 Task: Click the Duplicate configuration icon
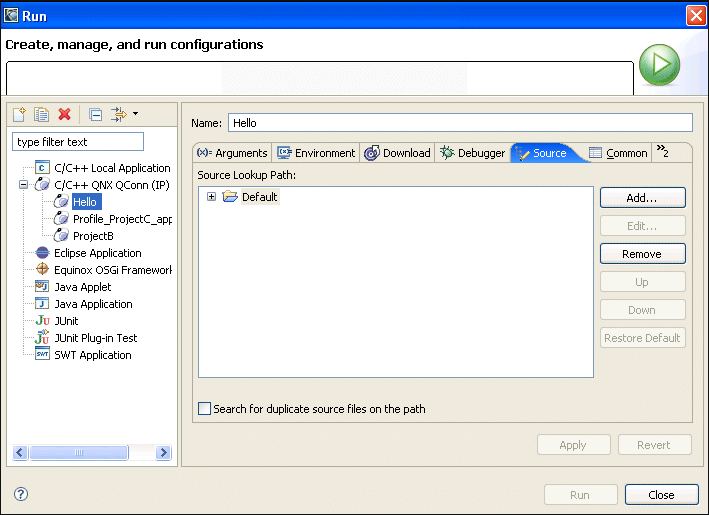[x=41, y=115]
